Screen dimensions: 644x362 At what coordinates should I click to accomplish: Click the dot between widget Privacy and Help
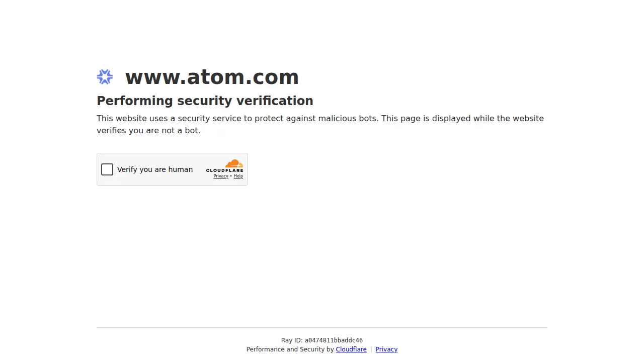coord(231,176)
